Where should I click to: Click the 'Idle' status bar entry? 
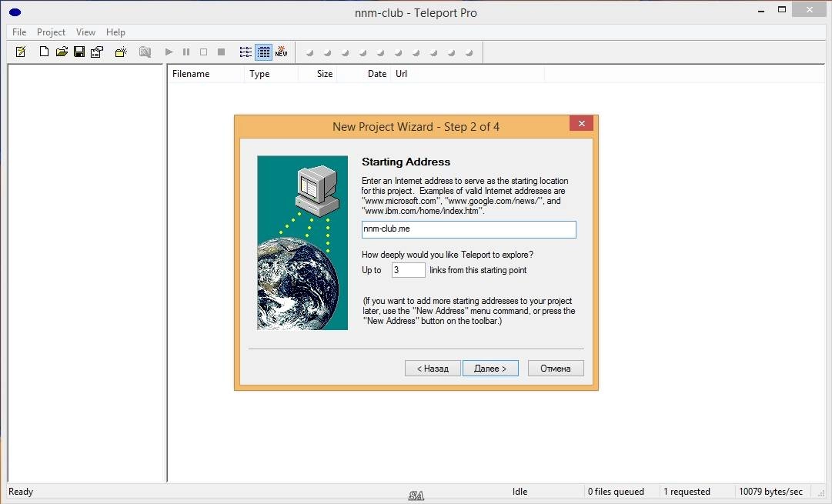pyautogui.click(x=520, y=492)
